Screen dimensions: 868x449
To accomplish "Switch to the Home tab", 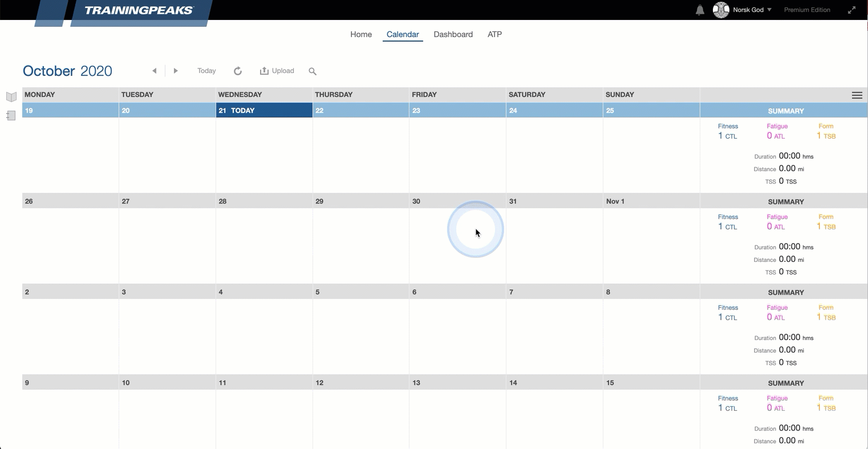I will click(x=361, y=34).
